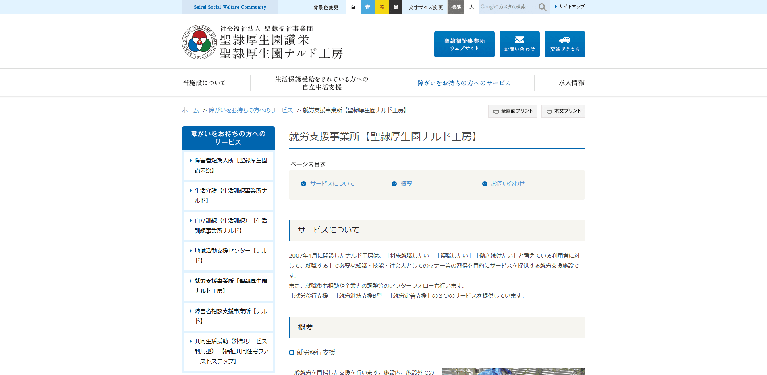Click the image print button left of 本文プリント
This screenshot has height=375, width=767.
point(512,111)
